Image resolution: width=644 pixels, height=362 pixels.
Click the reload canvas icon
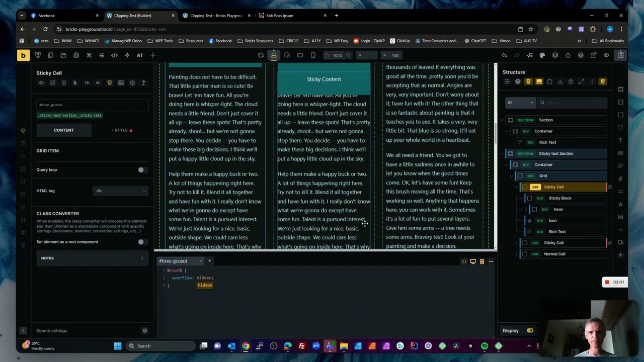[261, 55]
